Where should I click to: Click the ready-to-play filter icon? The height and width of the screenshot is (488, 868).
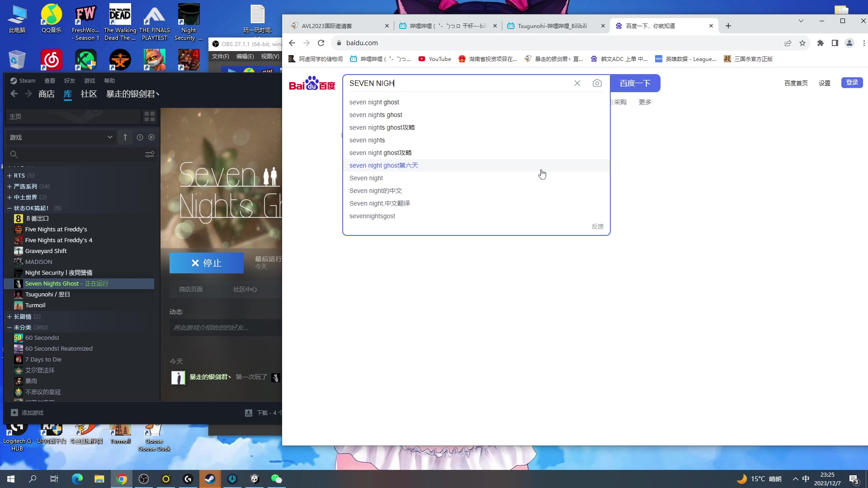click(x=151, y=137)
